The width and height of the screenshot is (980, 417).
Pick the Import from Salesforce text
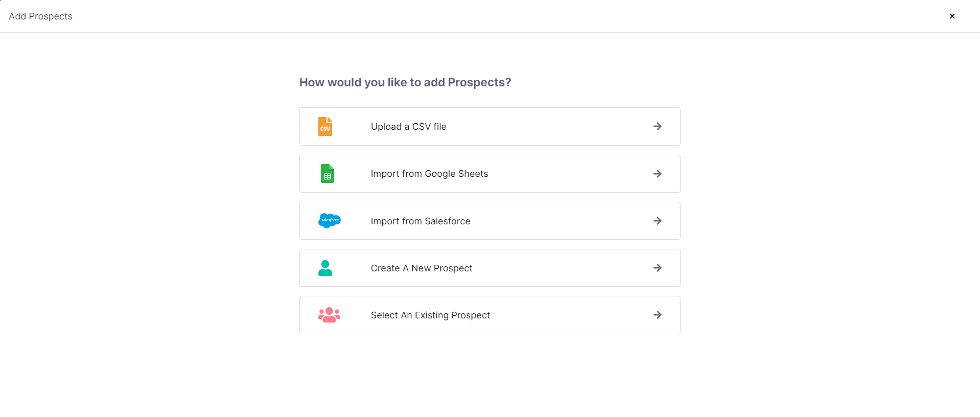[420, 221]
